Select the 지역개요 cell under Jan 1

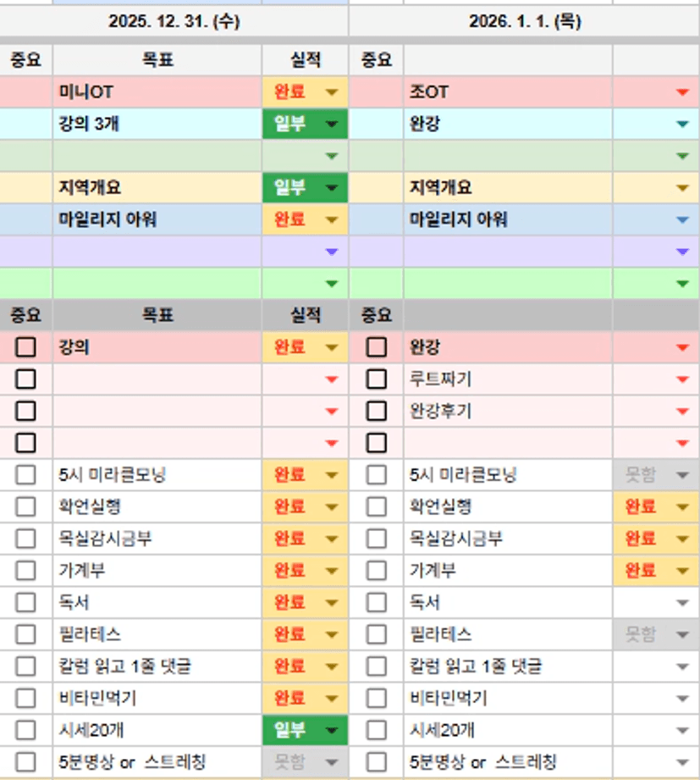point(508,188)
